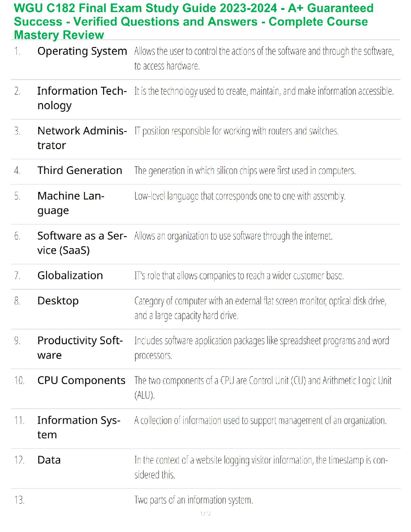Click the definition about wider customer base
Screen dimensions: 411x532
(x=239, y=276)
